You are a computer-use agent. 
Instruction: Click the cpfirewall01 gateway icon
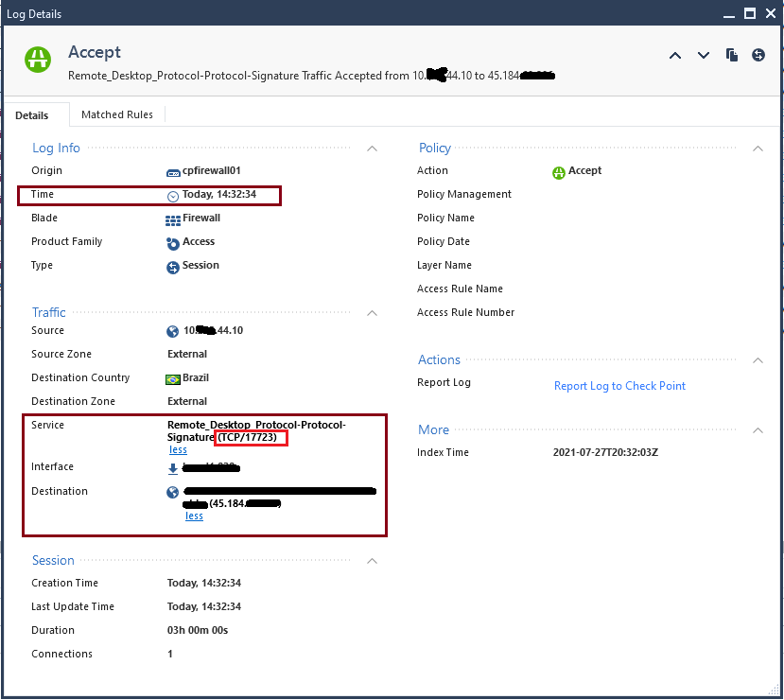[173, 171]
